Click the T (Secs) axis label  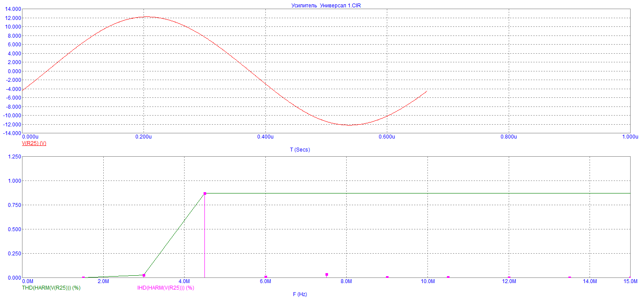pos(300,150)
